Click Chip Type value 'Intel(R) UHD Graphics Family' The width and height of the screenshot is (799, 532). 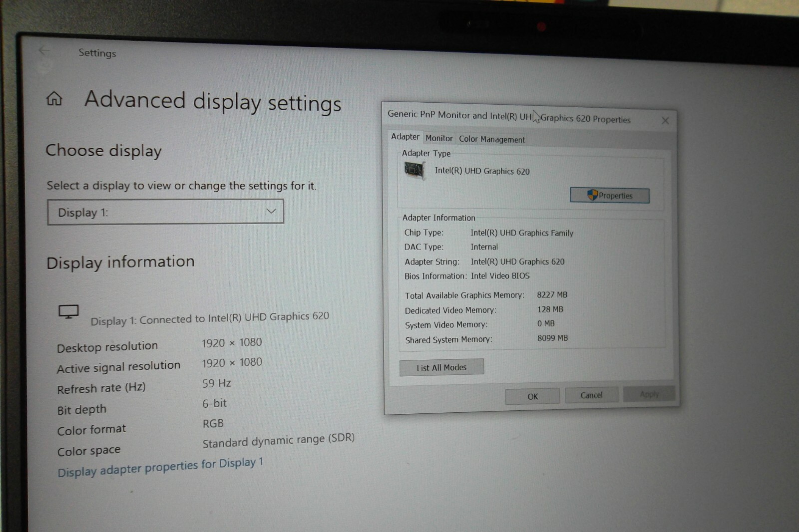(522, 233)
